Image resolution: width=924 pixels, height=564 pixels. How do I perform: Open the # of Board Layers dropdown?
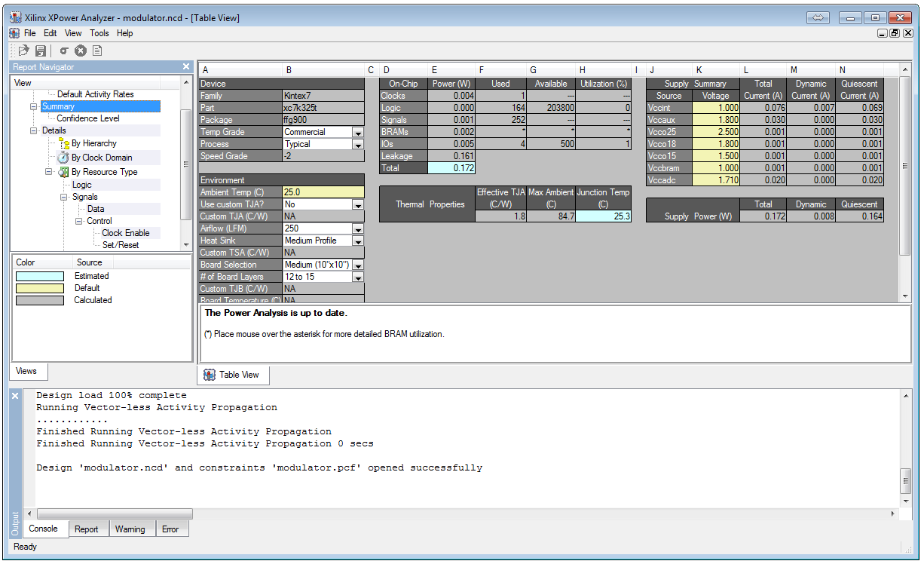click(x=358, y=277)
